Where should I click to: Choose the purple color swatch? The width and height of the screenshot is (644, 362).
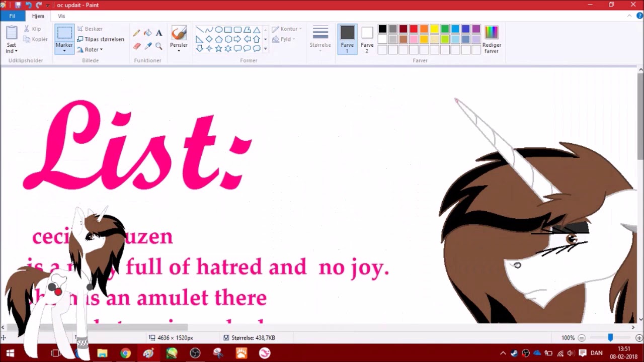point(476,29)
